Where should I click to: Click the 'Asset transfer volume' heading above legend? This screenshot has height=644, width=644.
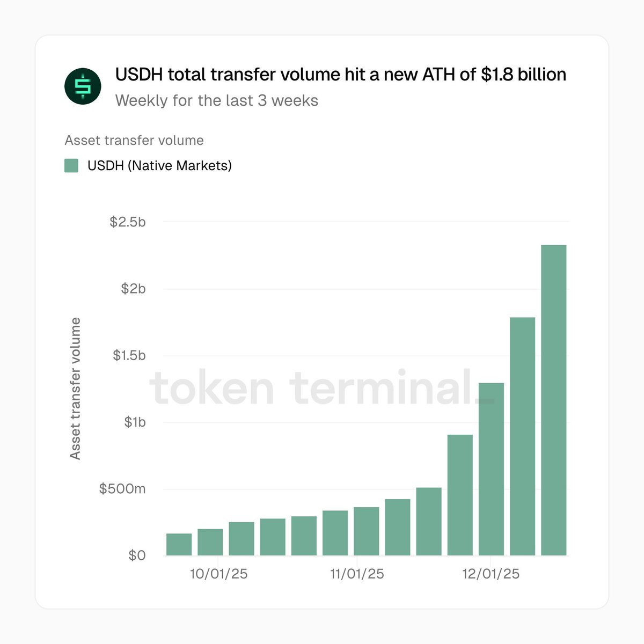pos(134,141)
